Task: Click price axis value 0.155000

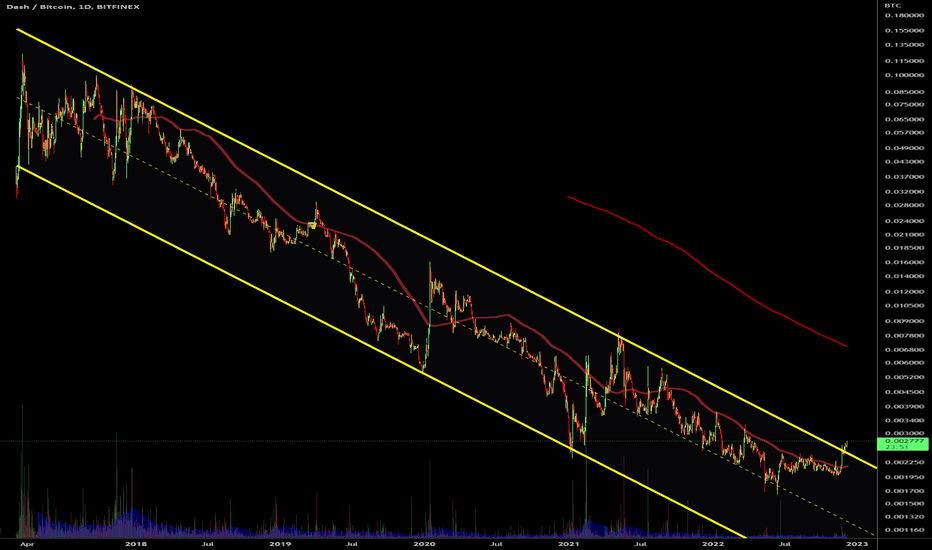Action: click(904, 30)
